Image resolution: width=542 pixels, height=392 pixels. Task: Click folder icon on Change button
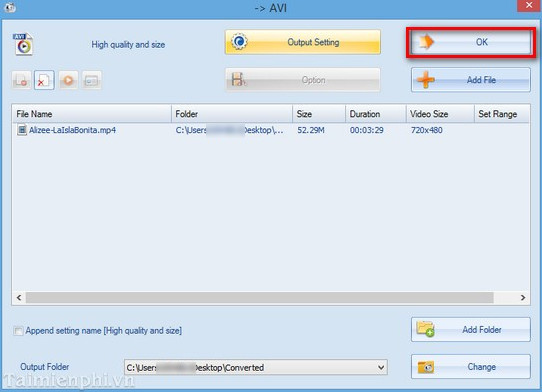tap(426, 367)
